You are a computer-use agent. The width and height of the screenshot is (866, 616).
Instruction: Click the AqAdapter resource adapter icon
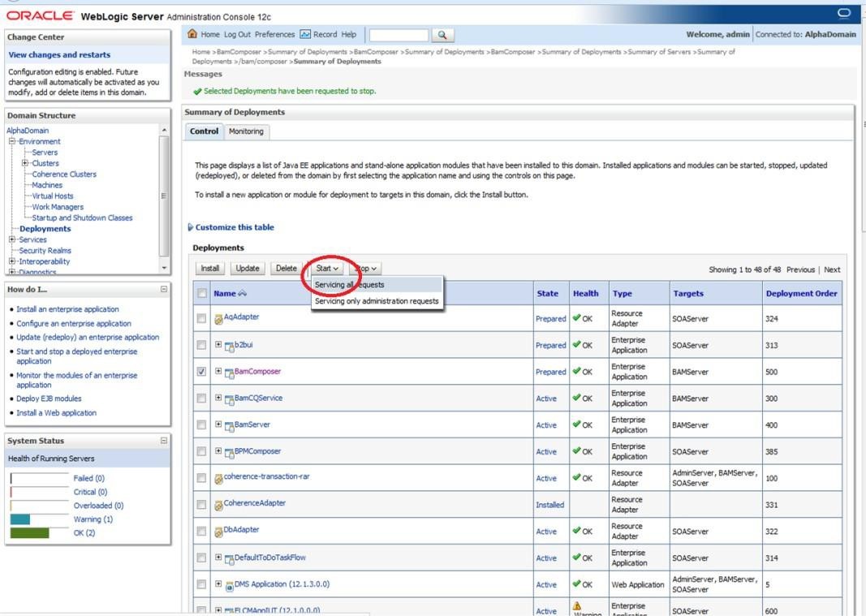(218, 319)
